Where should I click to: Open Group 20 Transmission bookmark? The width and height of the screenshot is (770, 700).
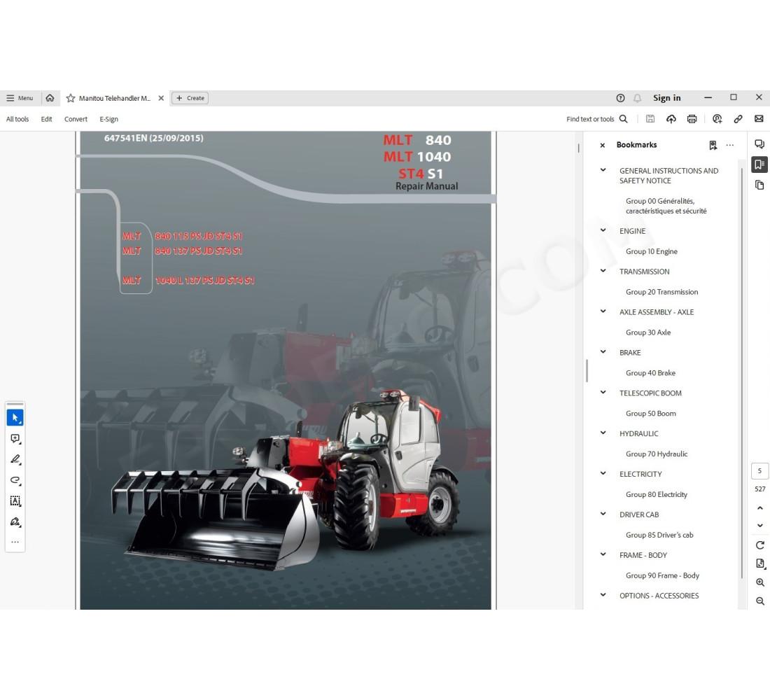point(661,292)
